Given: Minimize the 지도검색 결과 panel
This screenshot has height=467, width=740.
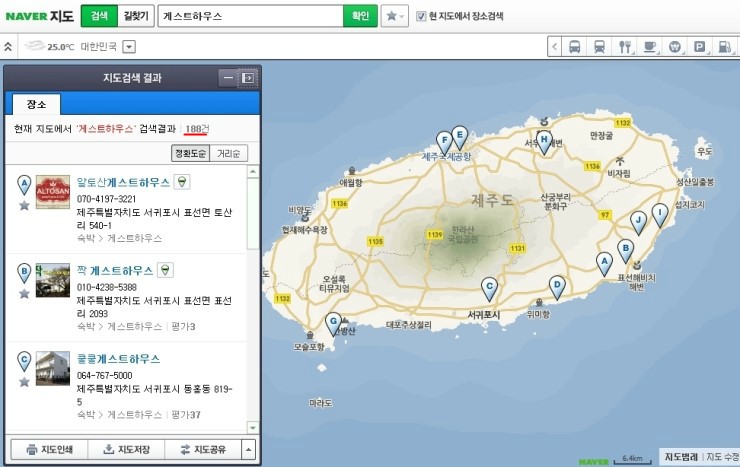Looking at the screenshot, I should 228,78.
